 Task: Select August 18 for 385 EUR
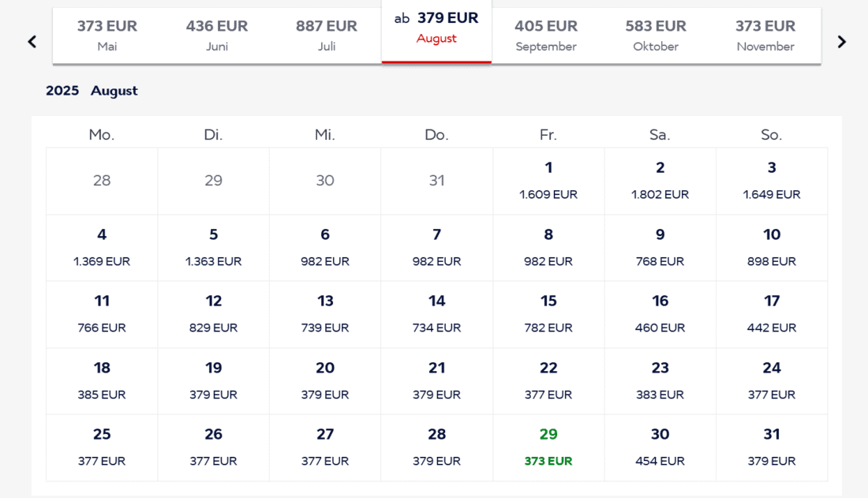(102, 381)
